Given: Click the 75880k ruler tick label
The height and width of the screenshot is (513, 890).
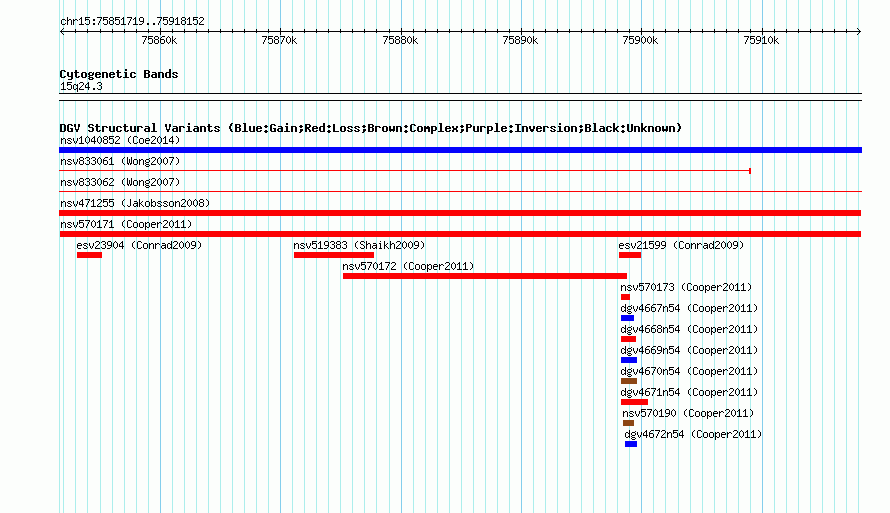Looking at the screenshot, I should coord(400,40).
